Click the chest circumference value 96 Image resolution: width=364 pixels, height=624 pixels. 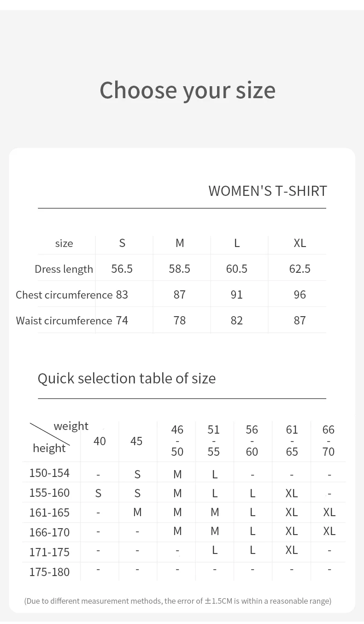pyautogui.click(x=299, y=295)
